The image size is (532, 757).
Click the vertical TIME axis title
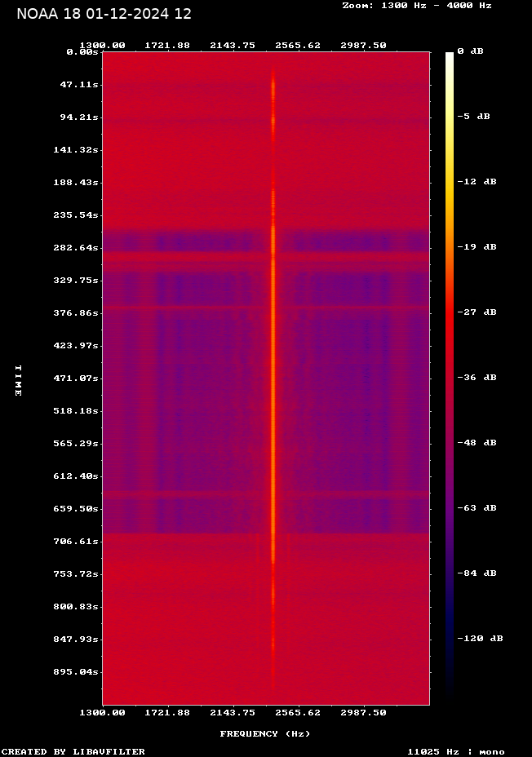18,381
